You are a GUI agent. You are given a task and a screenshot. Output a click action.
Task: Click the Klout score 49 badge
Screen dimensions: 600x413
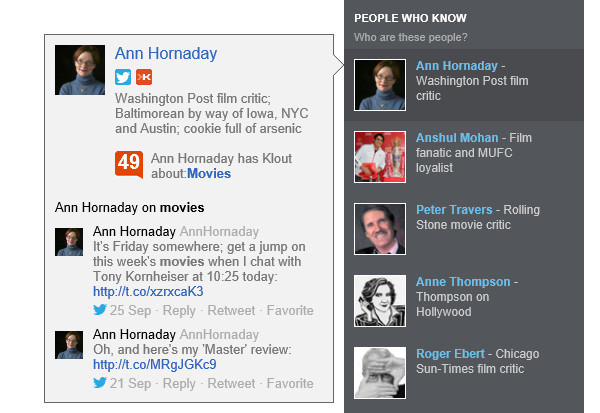129,164
